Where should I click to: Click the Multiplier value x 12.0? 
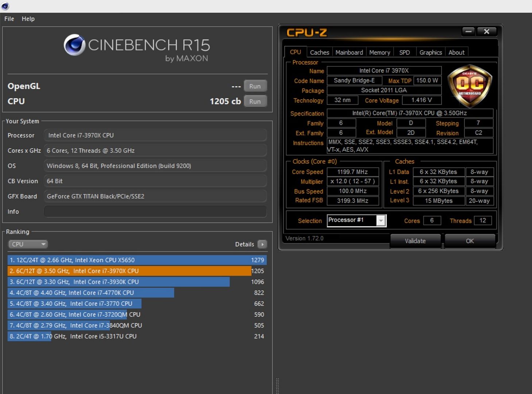point(353,181)
